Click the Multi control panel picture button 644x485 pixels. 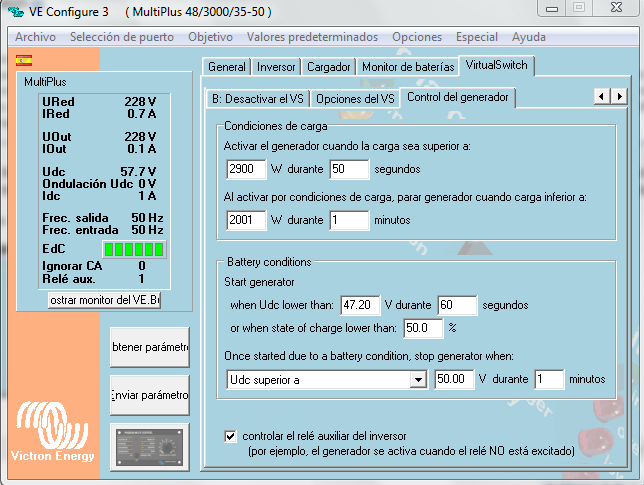(150, 447)
